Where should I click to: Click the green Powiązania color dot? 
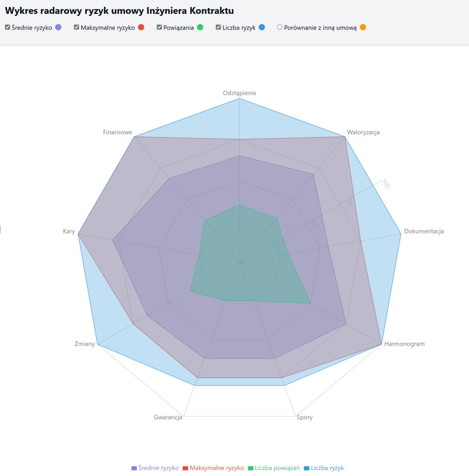pyautogui.click(x=200, y=27)
